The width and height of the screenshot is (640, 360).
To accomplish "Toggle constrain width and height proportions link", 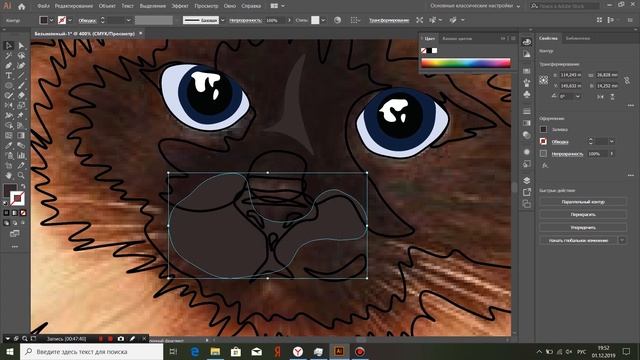I will [x=627, y=80].
